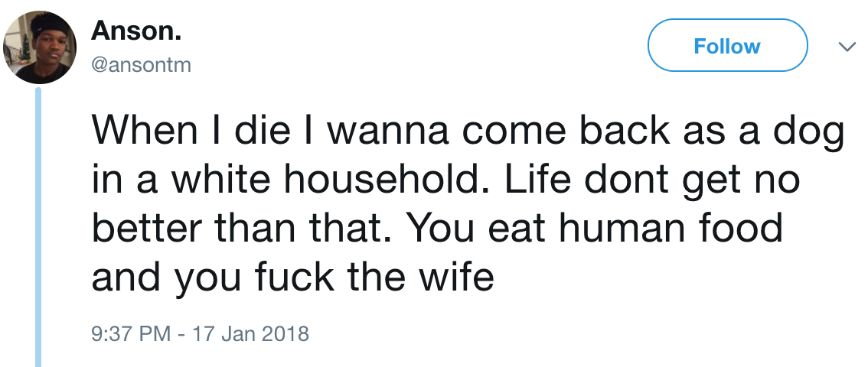The width and height of the screenshot is (868, 367).
Task: Visit the @ansontm handle link
Action: 141,65
